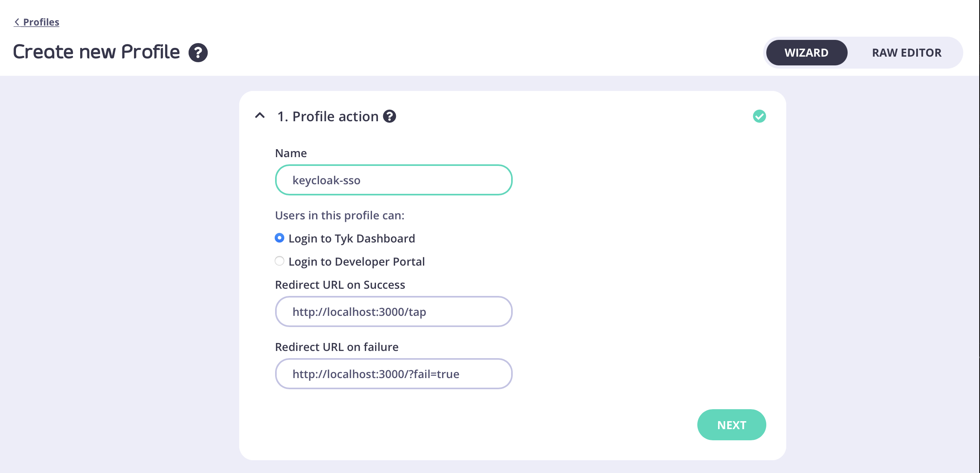The height and width of the screenshot is (473, 980).
Task: Click the Users in this profile label
Action: [339, 215]
